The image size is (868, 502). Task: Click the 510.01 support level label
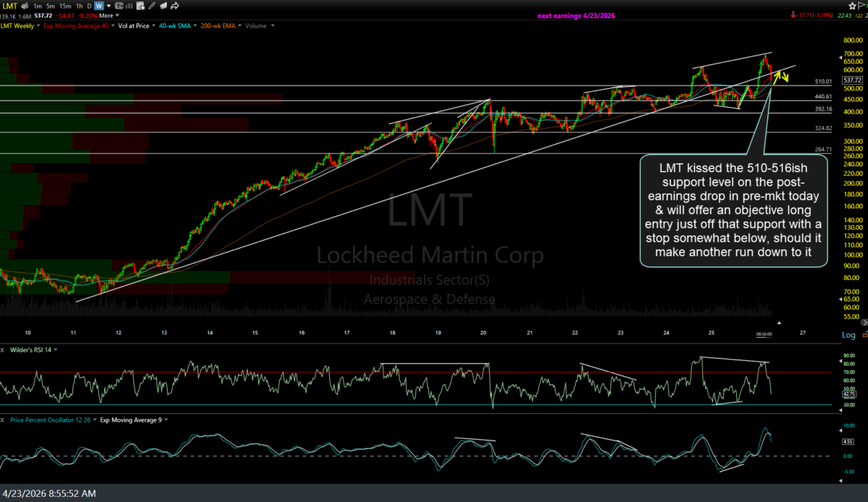click(822, 82)
